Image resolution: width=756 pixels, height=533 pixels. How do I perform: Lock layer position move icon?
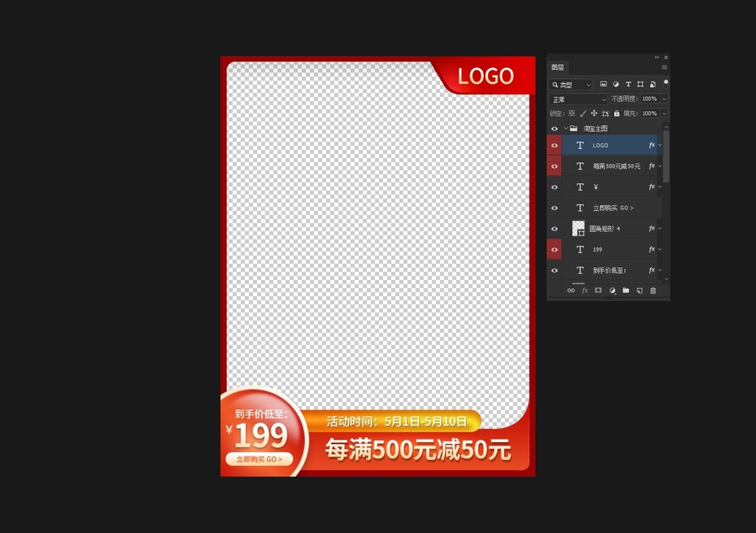594,113
